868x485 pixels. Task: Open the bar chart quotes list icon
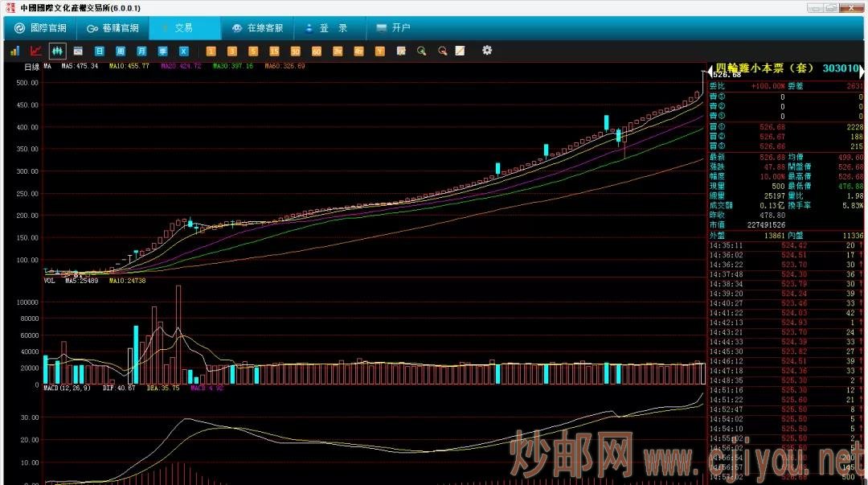point(14,51)
